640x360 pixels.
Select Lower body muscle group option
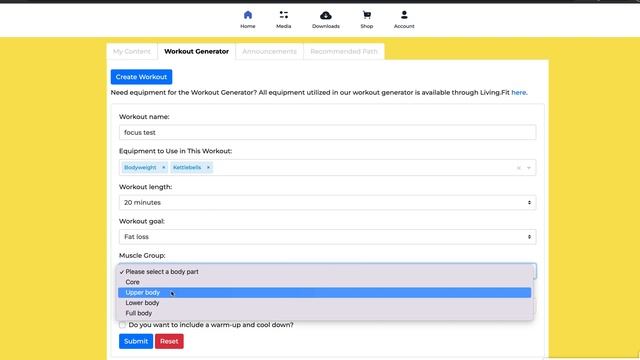tap(324, 303)
